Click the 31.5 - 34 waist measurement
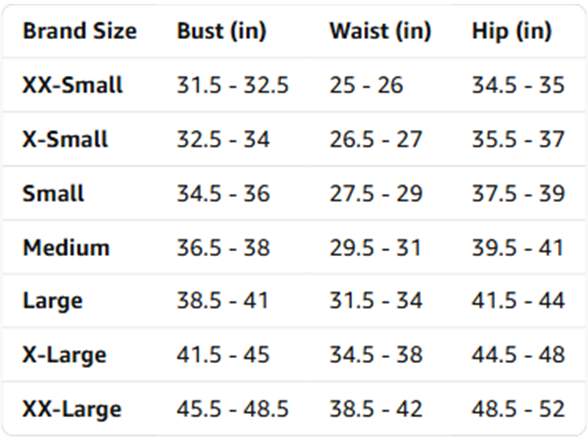The height and width of the screenshot is (441, 588). point(376,301)
